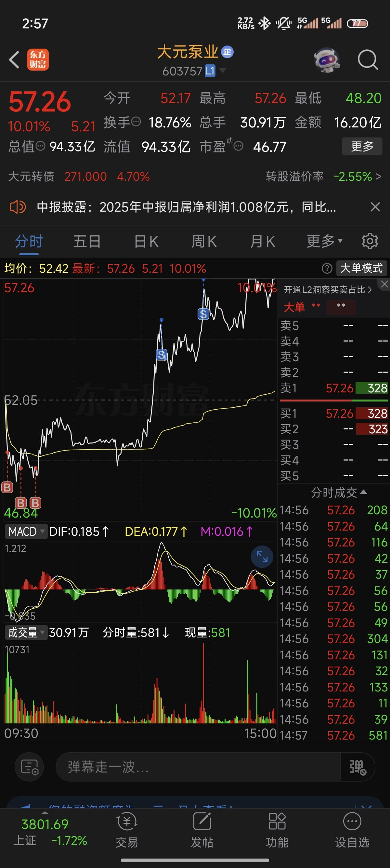Tap the 总值 info icon
This screenshot has height=868, width=390.
(40, 146)
